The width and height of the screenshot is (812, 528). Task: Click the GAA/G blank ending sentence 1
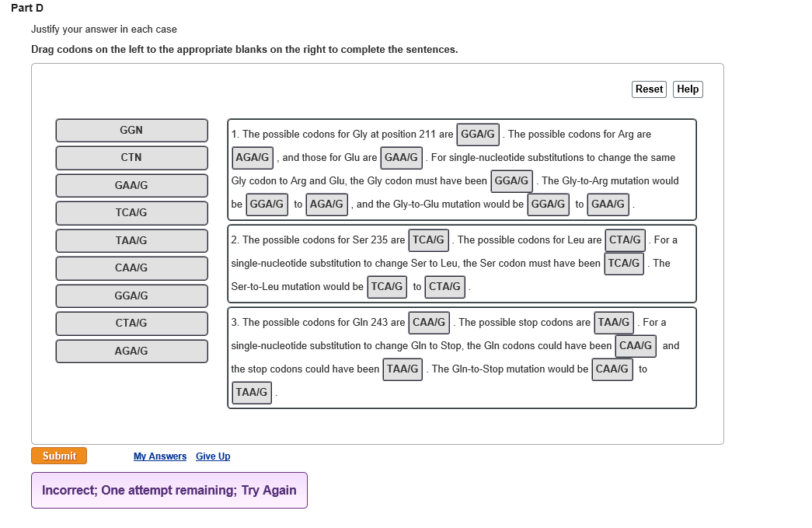[x=608, y=205]
